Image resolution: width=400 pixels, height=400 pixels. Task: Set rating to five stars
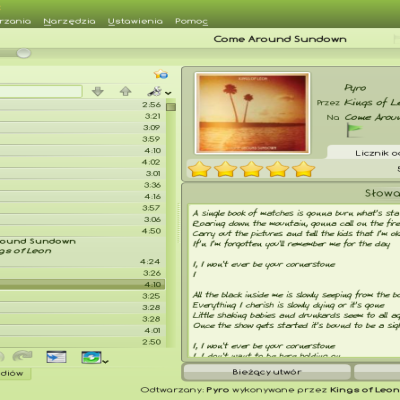click(x=303, y=169)
